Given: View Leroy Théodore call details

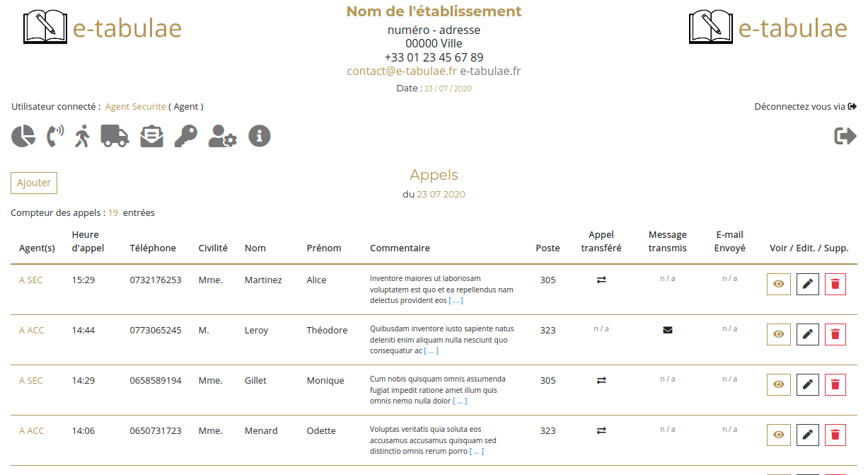Looking at the screenshot, I should pyautogui.click(x=779, y=334).
